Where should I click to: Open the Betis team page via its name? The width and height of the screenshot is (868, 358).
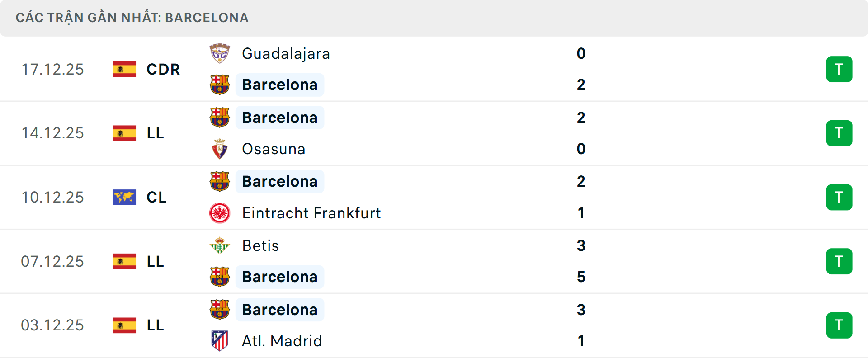coord(260,245)
